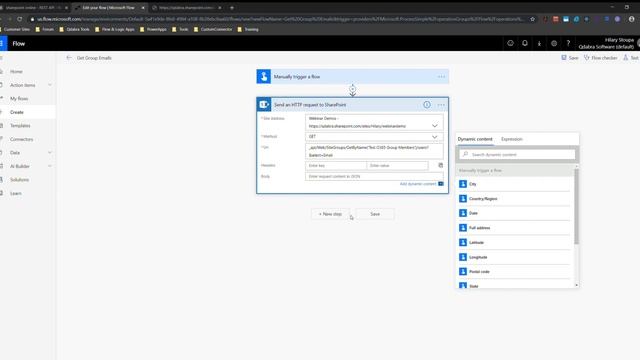640x360 pixels.
Task: Expand the Data sidebar section
Action: (x=50, y=153)
